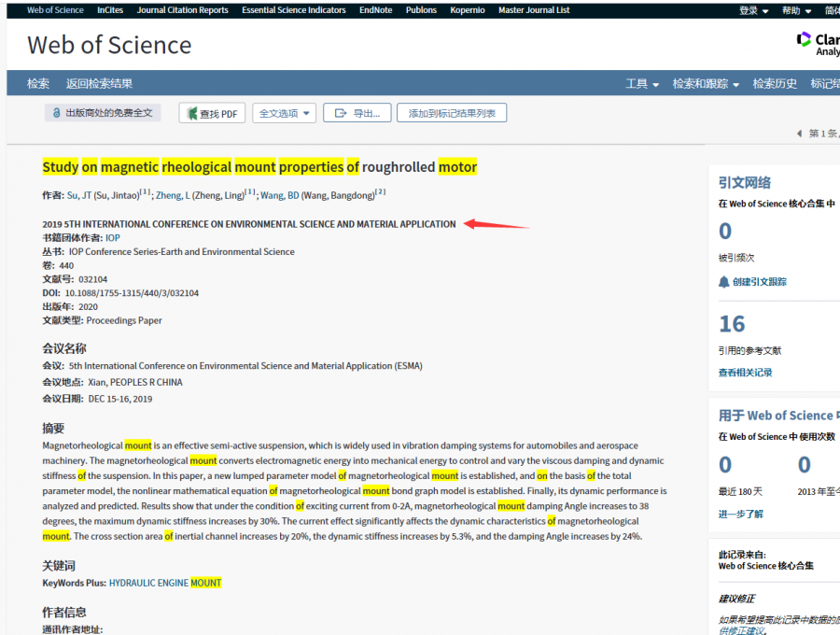840x635 pixels.
Task: Open Essential Science Indicators
Action: (294, 10)
